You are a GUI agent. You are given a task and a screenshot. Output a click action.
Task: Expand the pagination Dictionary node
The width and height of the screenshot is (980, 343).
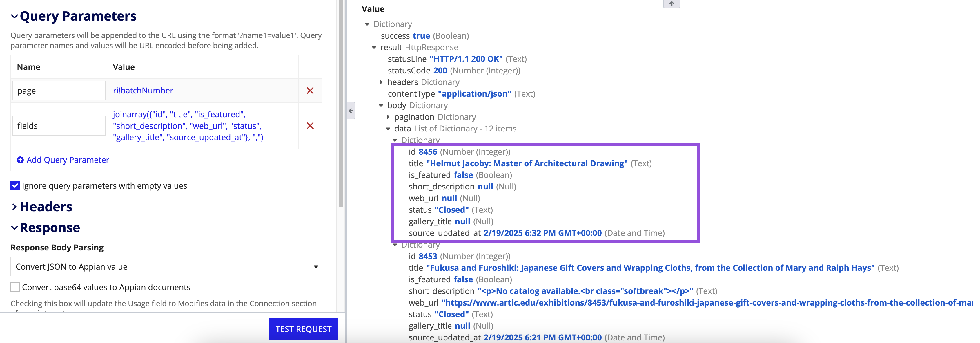point(389,117)
